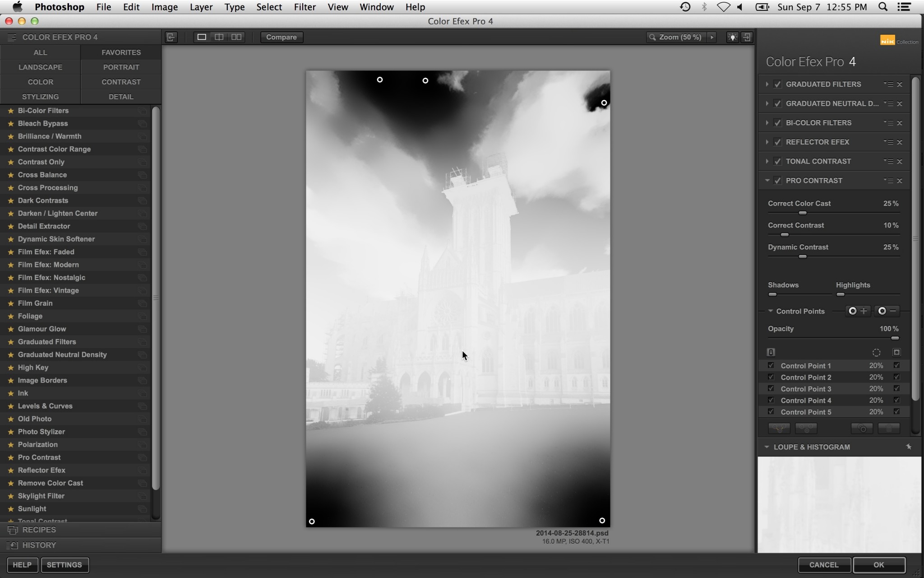Image resolution: width=924 pixels, height=578 pixels.
Task: Disable the Bi-Color Filters checkbox
Action: tap(777, 123)
